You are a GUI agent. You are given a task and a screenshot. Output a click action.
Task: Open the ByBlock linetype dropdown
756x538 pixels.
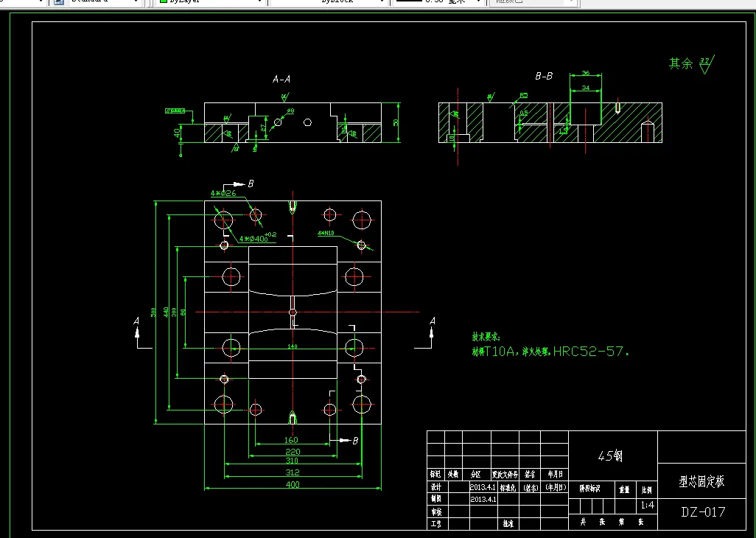329,2
